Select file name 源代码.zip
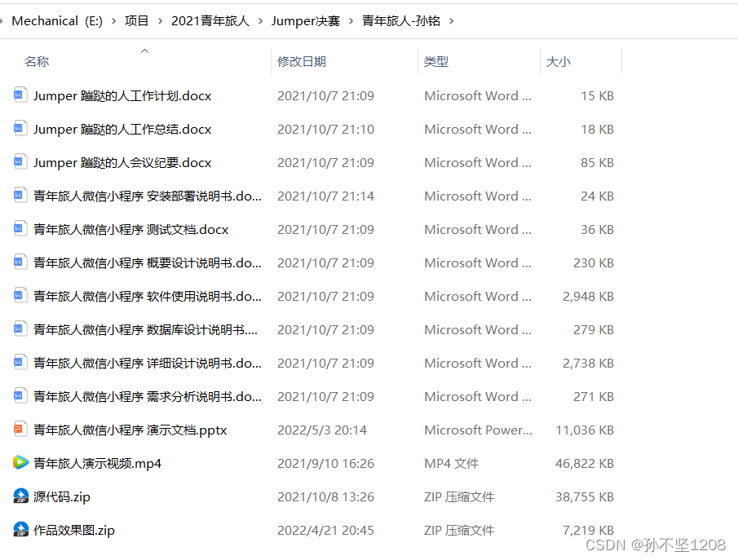Screen dimensions: 738x560 point(62,497)
